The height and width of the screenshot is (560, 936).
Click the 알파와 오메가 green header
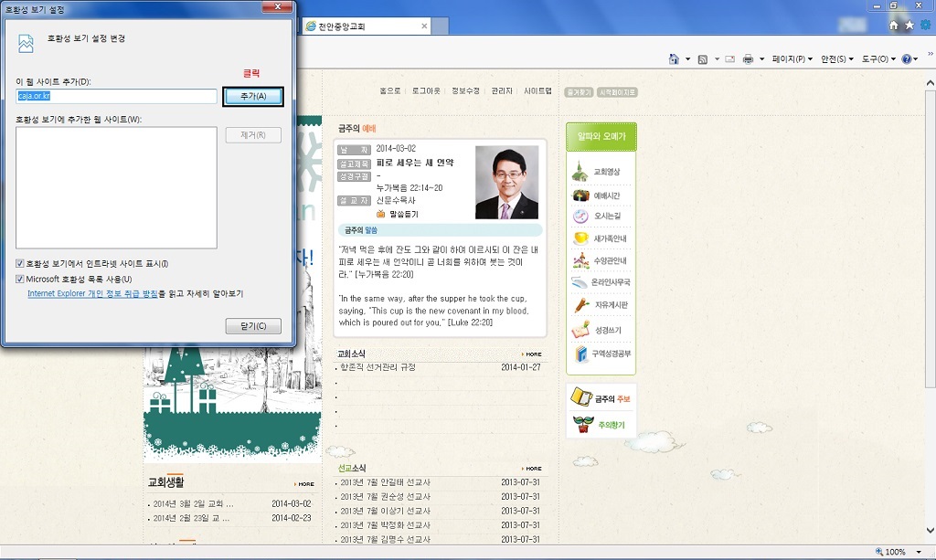(x=601, y=136)
